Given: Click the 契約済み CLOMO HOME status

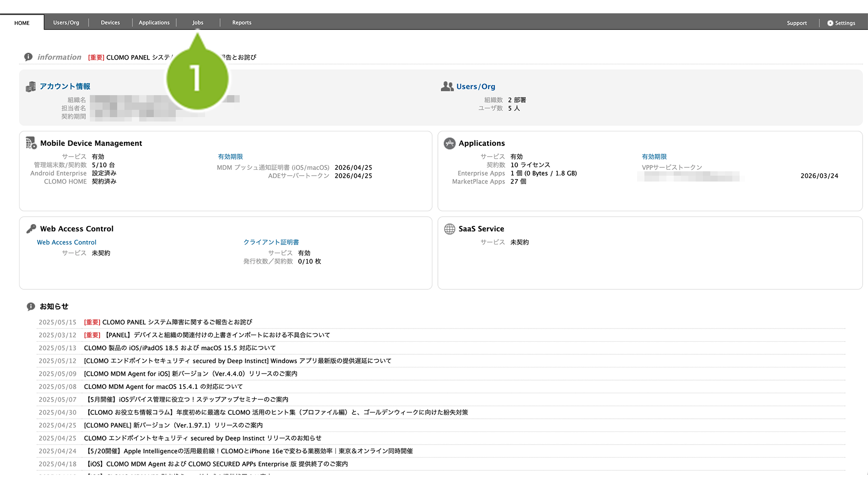Looking at the screenshot, I should pyautogui.click(x=104, y=182).
